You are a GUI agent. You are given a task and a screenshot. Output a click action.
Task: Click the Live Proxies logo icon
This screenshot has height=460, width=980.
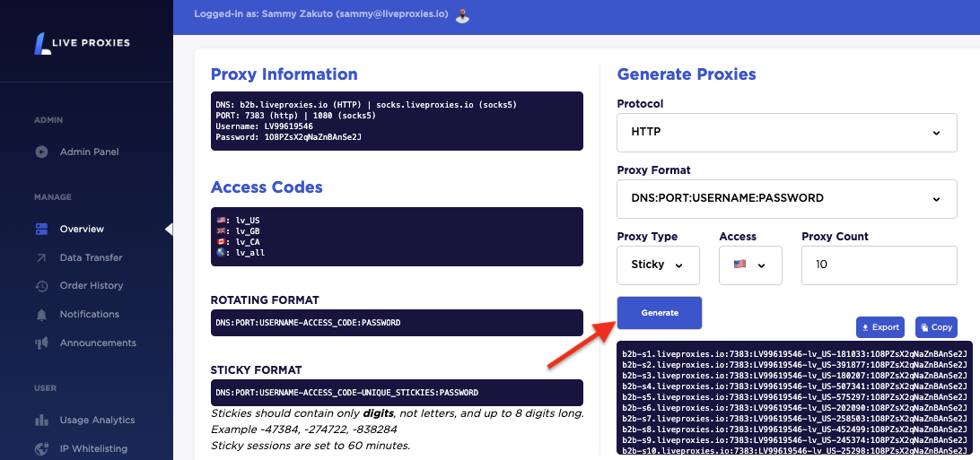41,42
